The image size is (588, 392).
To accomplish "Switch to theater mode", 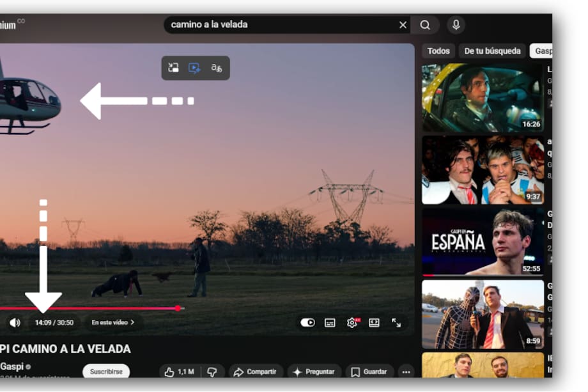I will tap(374, 322).
